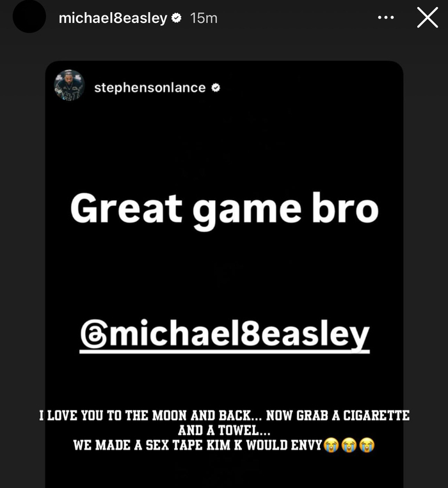Screen dimensions: 448x488
Task: Click the first crying emoji in caption
Action: pyautogui.click(x=331, y=445)
